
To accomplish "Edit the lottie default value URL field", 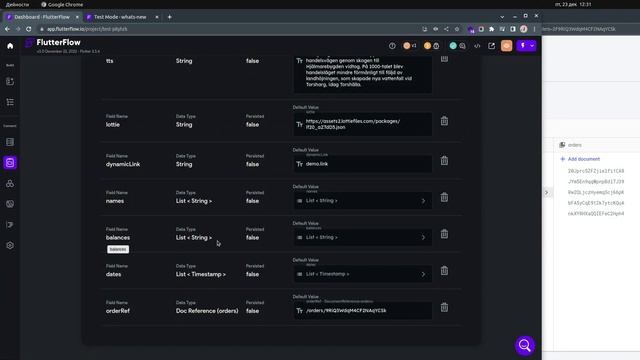I will 362,124.
